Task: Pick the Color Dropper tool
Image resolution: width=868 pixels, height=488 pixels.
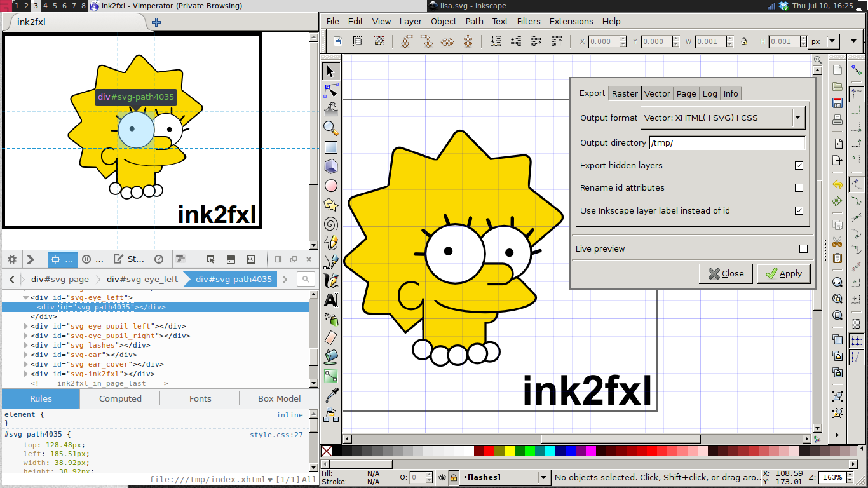Action: coord(330,395)
